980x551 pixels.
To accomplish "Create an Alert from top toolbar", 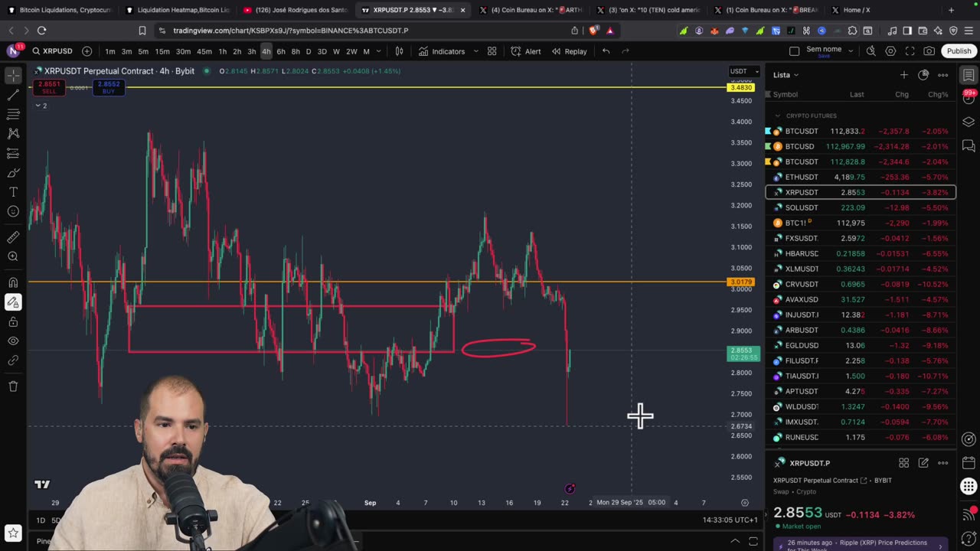I will 526,51.
